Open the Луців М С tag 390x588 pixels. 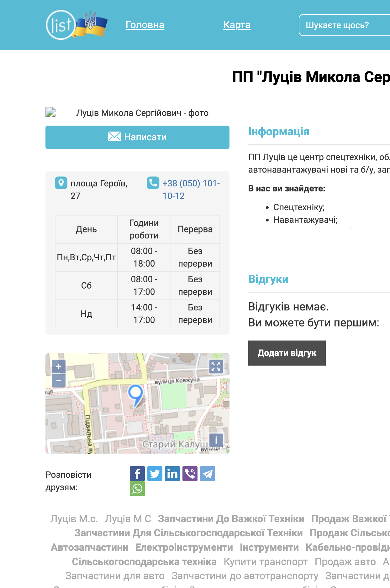pyautogui.click(x=128, y=519)
